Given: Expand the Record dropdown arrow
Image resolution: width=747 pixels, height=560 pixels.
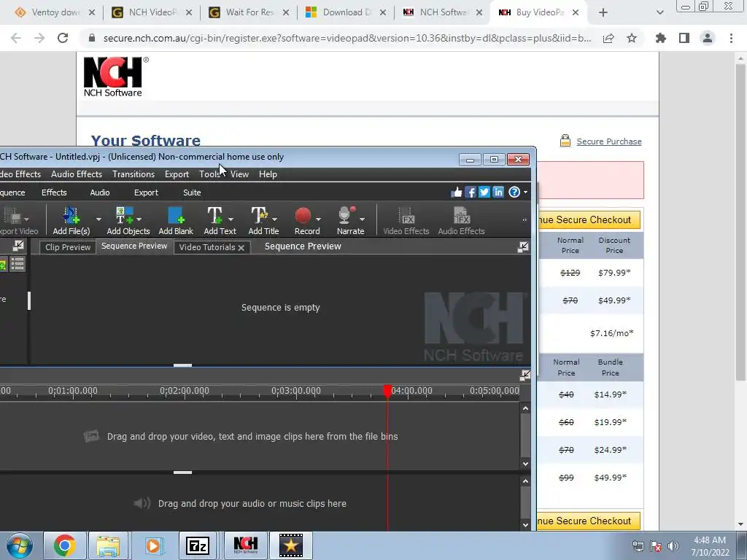Looking at the screenshot, I should tap(318, 219).
